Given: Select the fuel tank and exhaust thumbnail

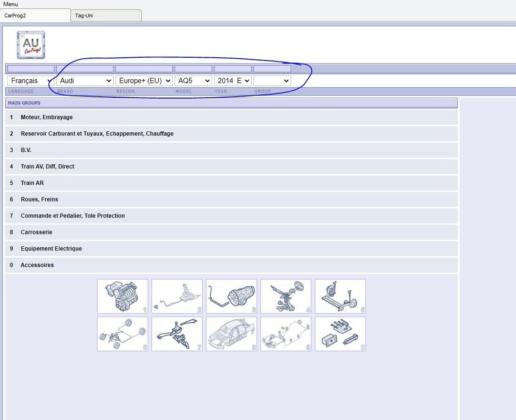Looking at the screenshot, I should click(177, 296).
